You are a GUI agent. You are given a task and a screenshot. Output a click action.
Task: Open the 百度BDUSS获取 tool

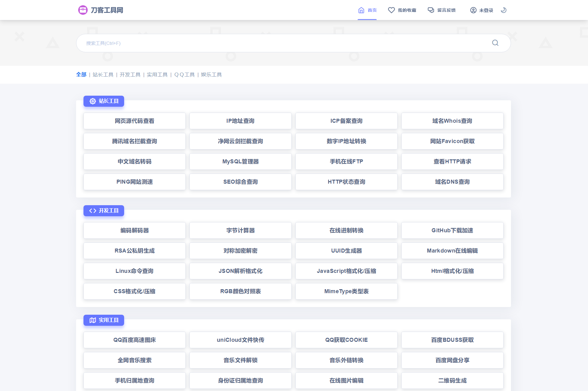[452, 340]
